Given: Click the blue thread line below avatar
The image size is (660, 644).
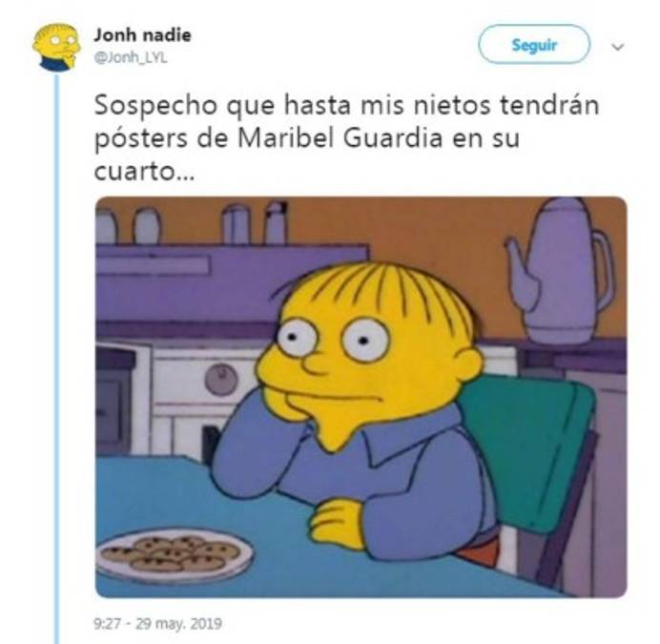Looking at the screenshot, I should [x=57, y=358].
